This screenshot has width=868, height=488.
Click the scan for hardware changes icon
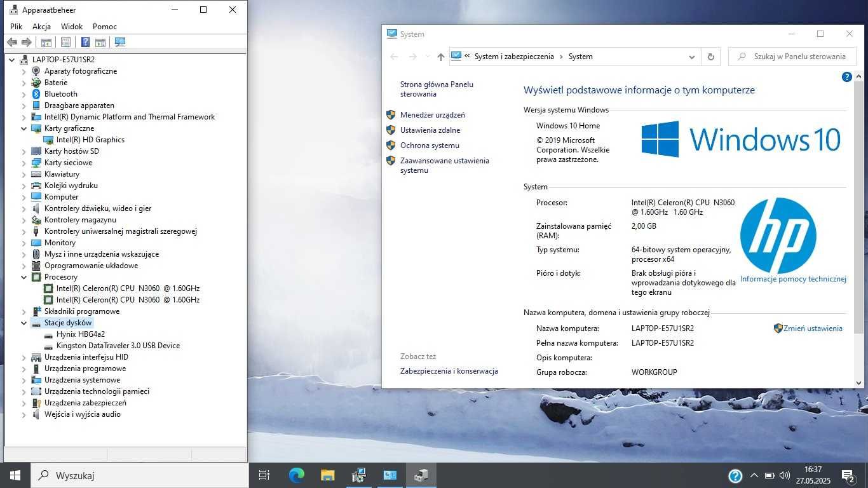point(120,42)
